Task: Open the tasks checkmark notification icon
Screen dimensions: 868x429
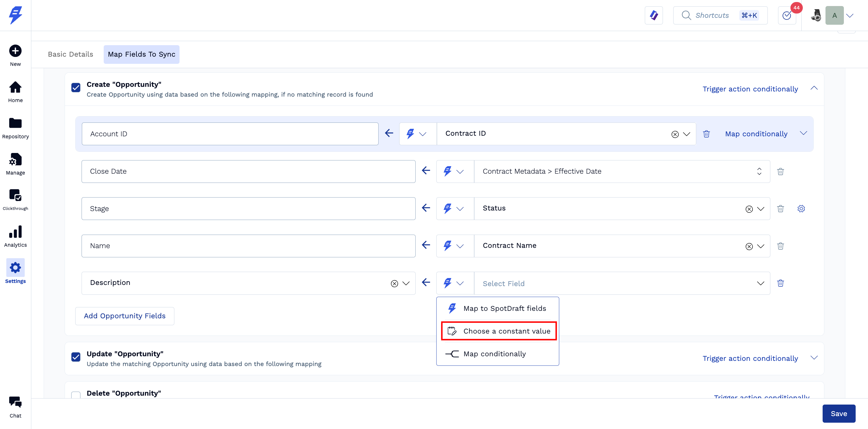Action: coord(787,16)
